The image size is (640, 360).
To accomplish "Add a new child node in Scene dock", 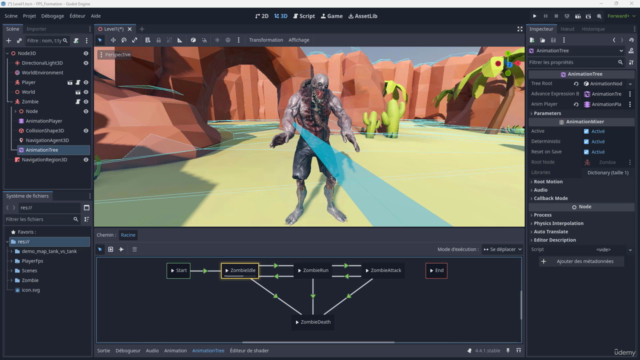I will [9, 40].
